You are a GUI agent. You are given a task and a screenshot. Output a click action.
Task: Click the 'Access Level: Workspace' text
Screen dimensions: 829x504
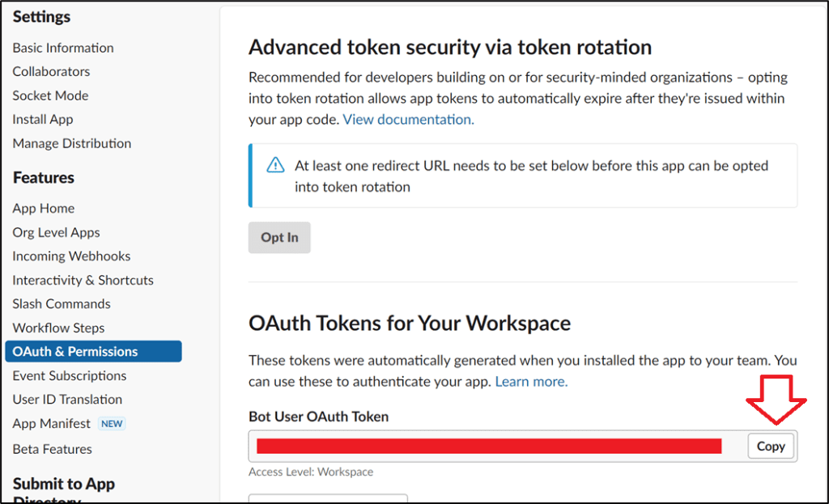coord(311,472)
